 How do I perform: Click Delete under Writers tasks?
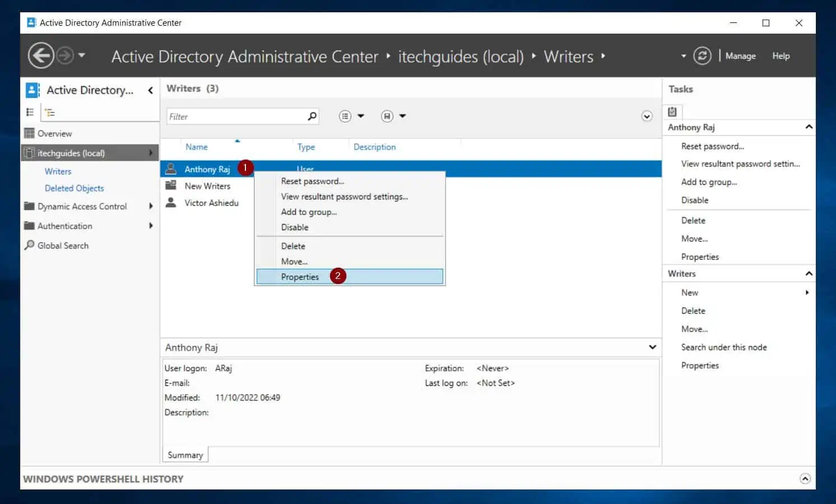pyautogui.click(x=693, y=311)
